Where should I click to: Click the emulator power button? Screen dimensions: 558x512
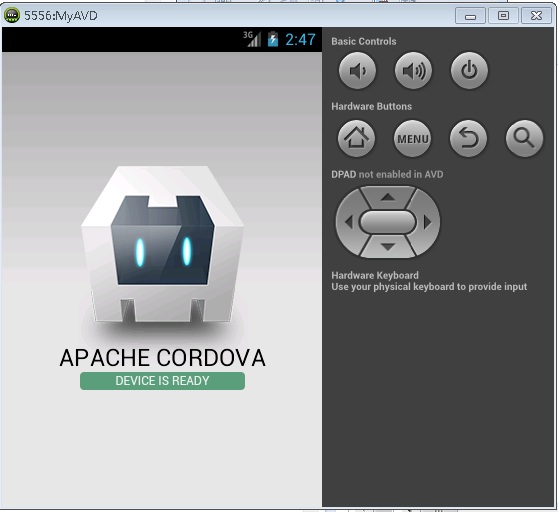[x=469, y=70]
